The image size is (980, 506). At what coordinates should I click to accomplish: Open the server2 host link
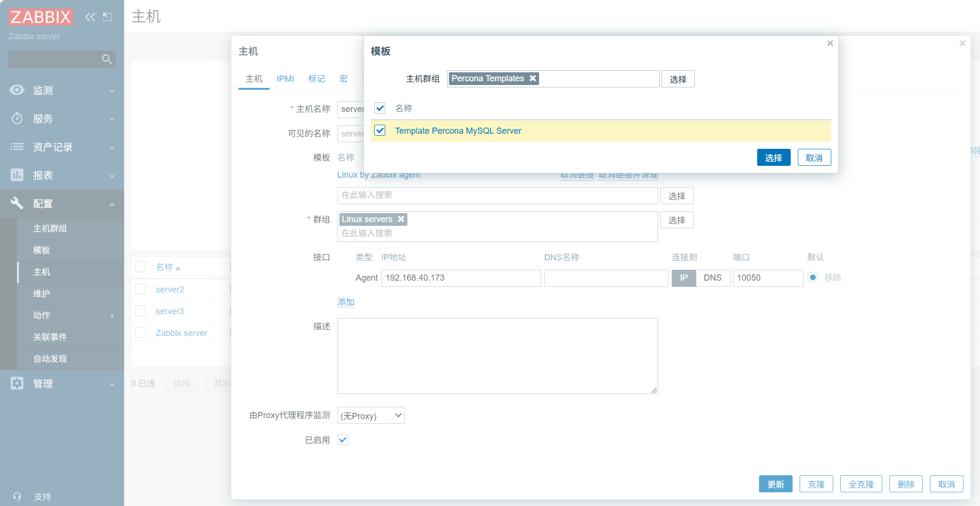click(x=170, y=290)
